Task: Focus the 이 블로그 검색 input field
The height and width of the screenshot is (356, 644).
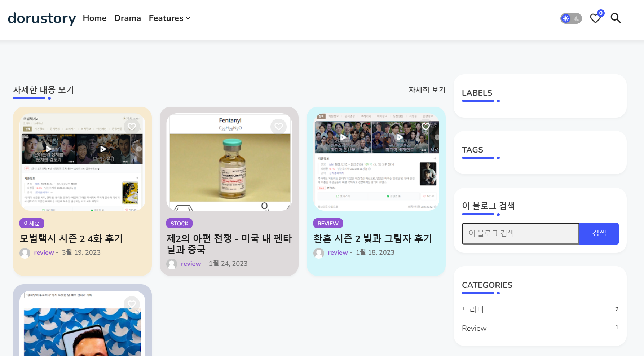Action: tap(521, 233)
